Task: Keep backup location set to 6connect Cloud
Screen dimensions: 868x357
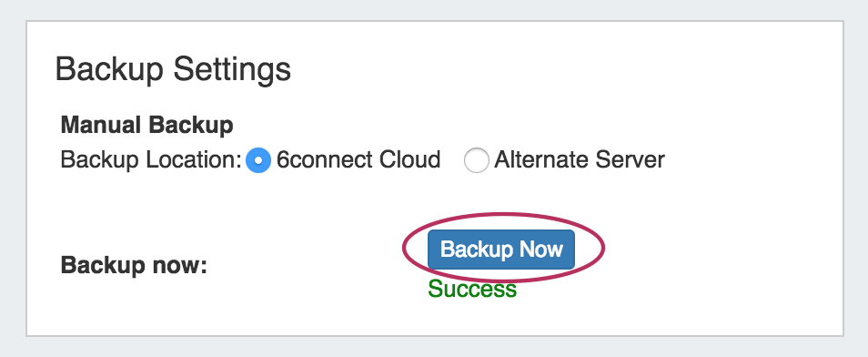Action: 258,161
